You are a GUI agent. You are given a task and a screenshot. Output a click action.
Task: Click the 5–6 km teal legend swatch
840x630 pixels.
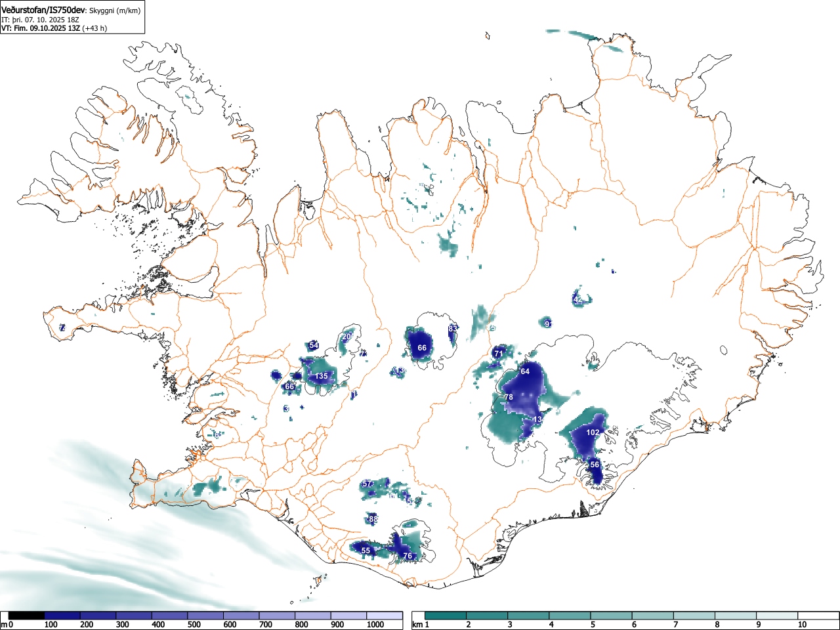612,616
